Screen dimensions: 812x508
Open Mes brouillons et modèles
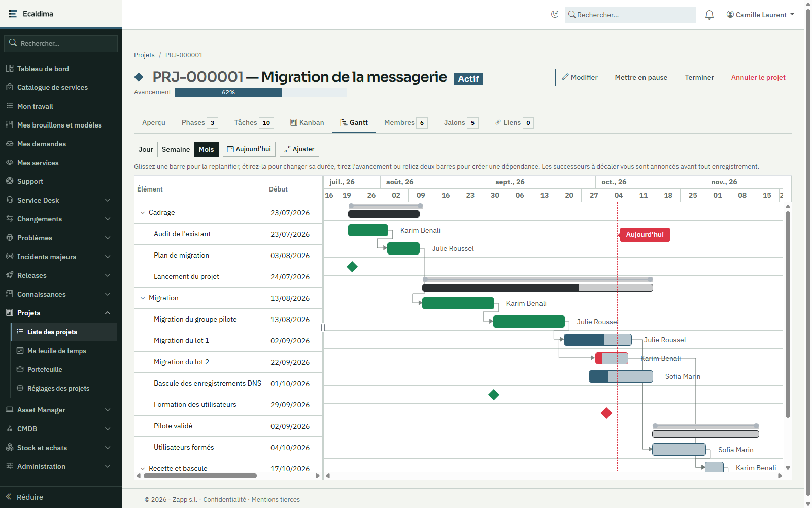[61, 125]
